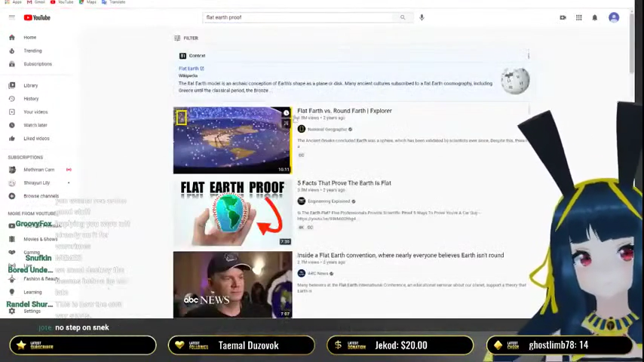Click into the search box with 'flat earth proof'
Image resolution: width=644 pixels, height=362 pixels.
point(299,17)
